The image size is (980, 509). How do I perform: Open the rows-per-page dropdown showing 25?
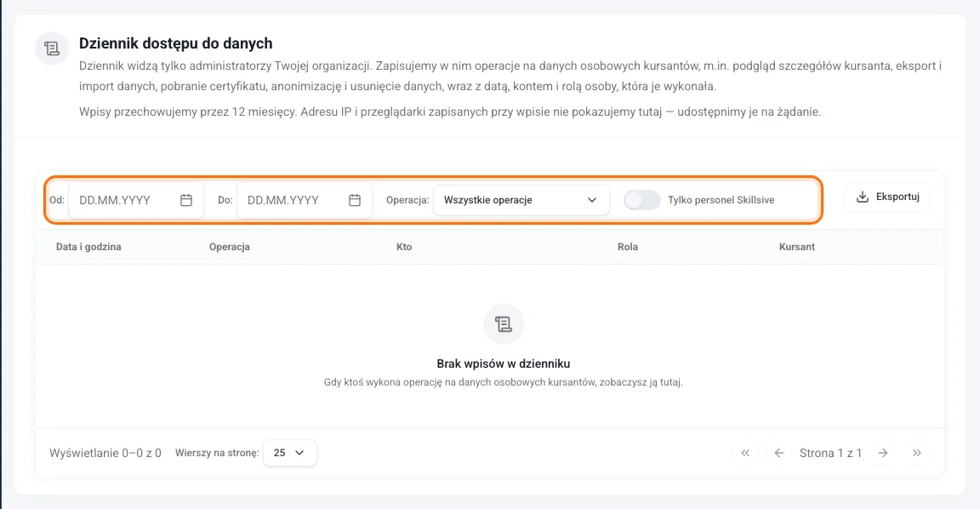(290, 453)
